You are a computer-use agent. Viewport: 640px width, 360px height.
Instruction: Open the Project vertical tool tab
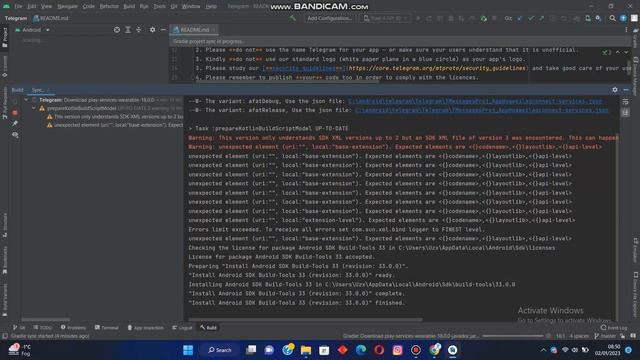pyautogui.click(x=5, y=38)
